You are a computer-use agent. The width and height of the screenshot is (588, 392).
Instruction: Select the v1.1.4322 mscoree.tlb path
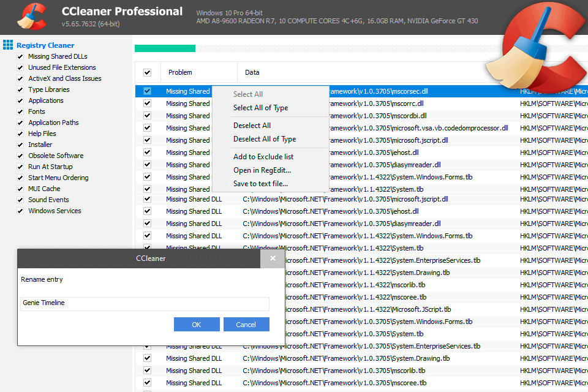tap(355, 297)
